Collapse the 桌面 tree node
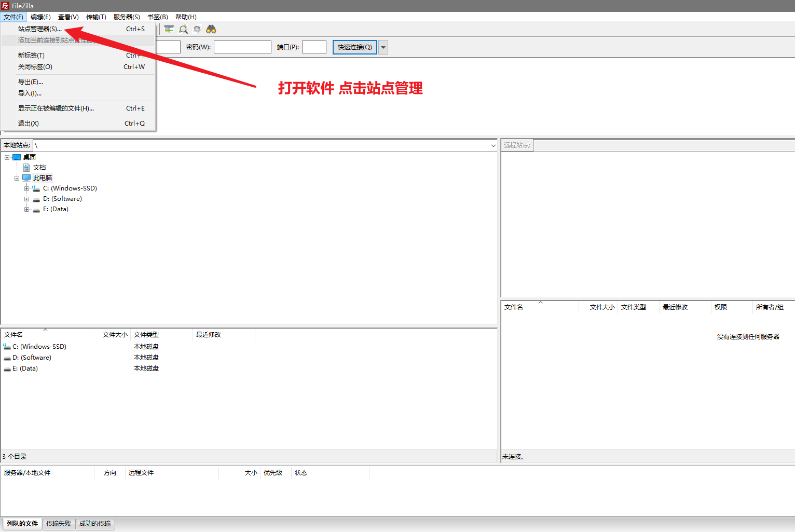Viewport: 795px width, 532px height. click(7, 157)
